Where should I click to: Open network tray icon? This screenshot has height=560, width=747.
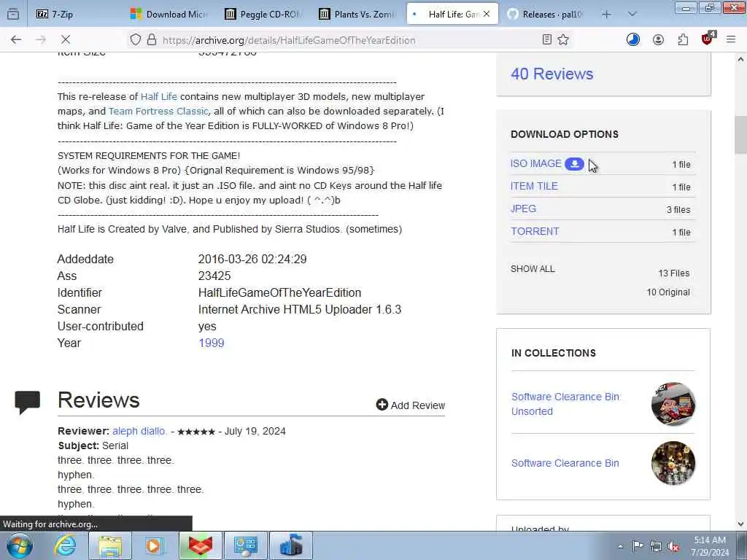point(656,546)
